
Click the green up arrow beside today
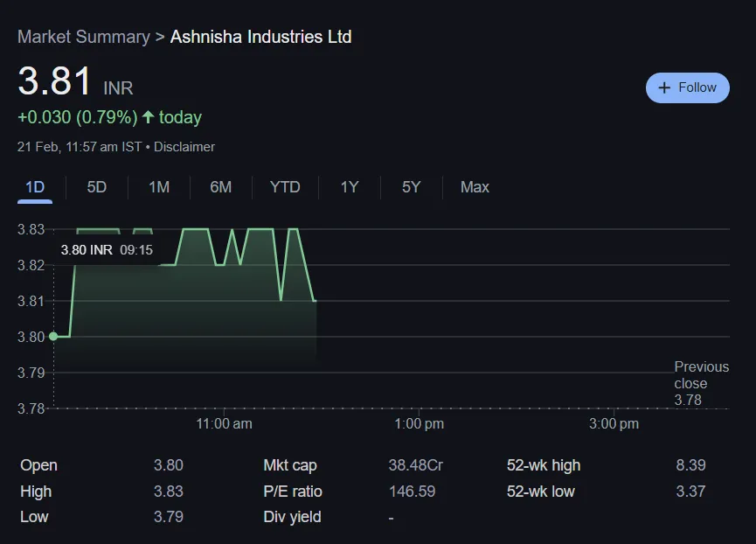(148, 116)
